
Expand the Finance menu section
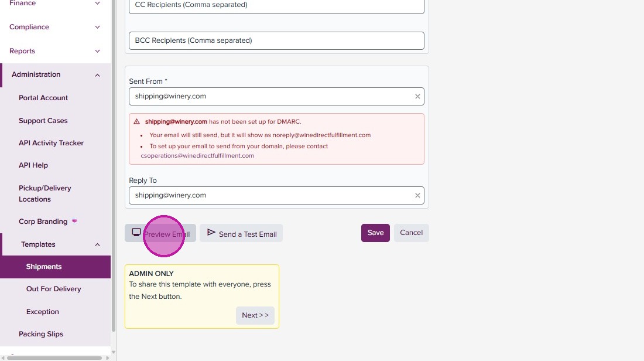(98, 4)
